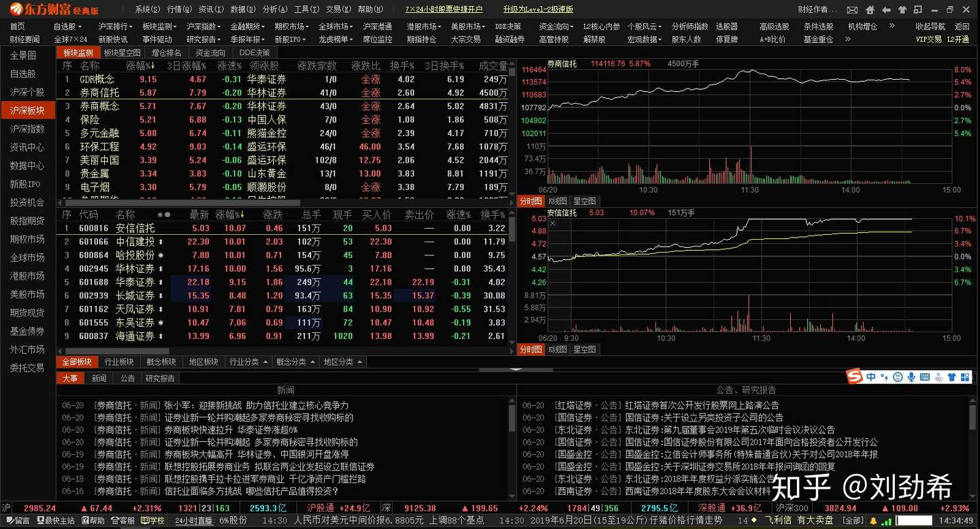Open the mail envelope icon in title bar

(852, 10)
